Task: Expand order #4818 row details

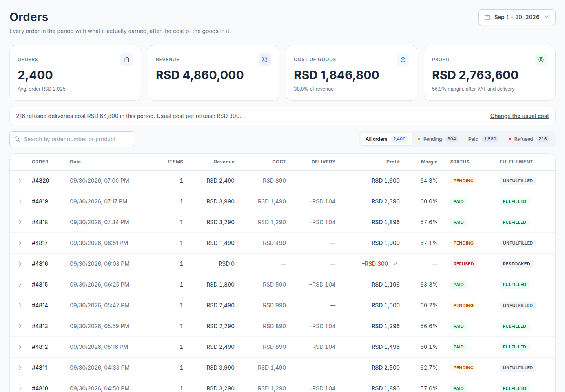Action: [x=20, y=222]
